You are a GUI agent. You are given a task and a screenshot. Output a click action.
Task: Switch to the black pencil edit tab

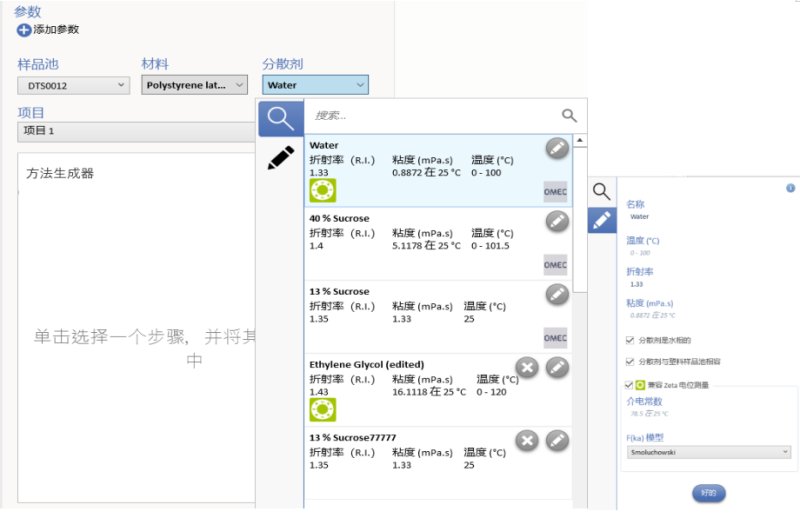coord(281,158)
